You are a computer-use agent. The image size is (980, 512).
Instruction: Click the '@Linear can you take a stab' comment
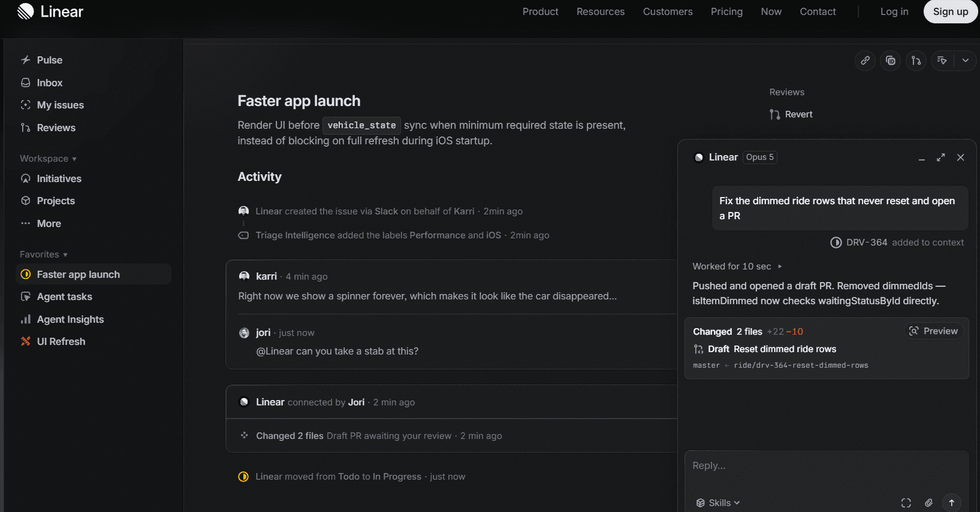click(x=337, y=351)
